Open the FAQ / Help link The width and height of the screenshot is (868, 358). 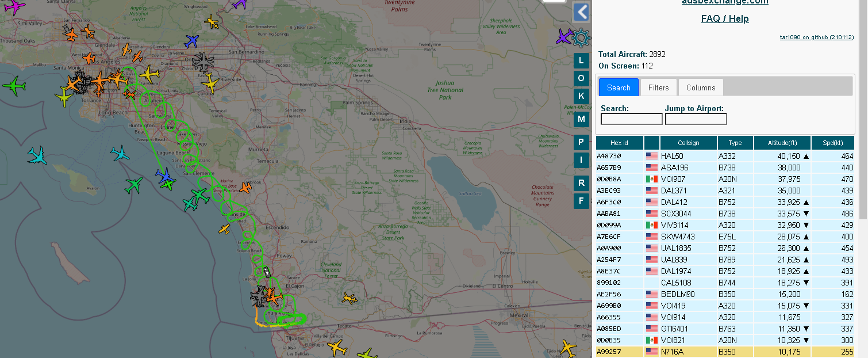pos(725,18)
